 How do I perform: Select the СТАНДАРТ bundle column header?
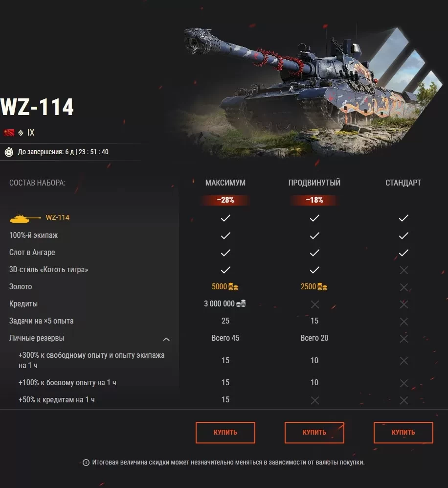coord(403,183)
